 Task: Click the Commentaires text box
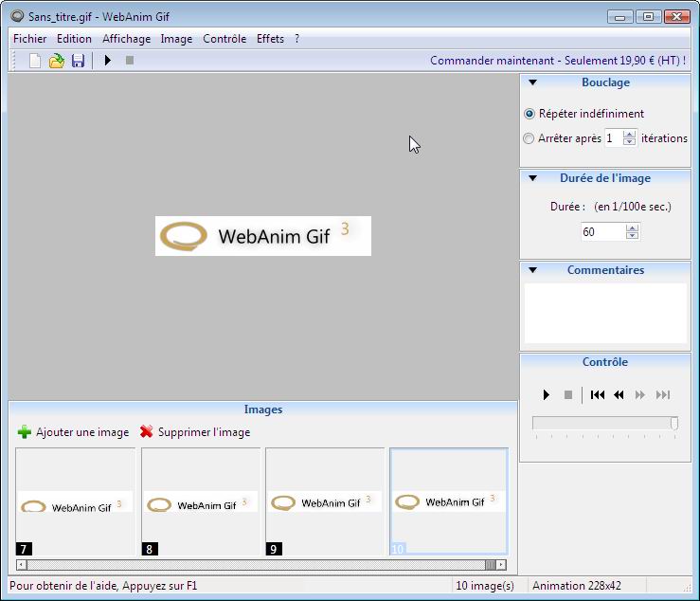pyautogui.click(x=605, y=313)
